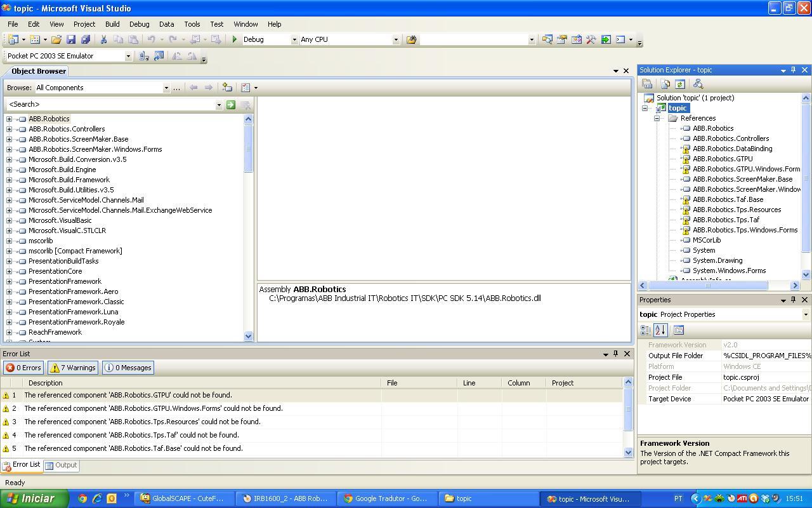Click the ellipsis edit custom component set button
The image size is (812, 508).
click(176, 88)
